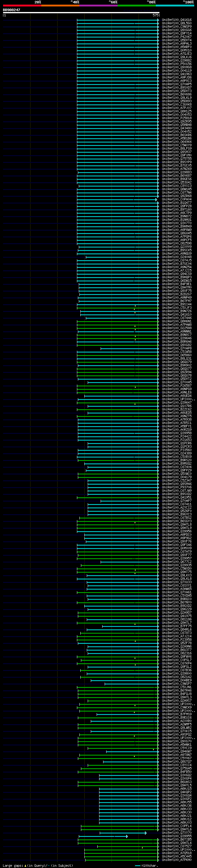This screenshot has height=868, width=197.
Task: Click the green ~80% identity legend bar
Action: point(137,6)
